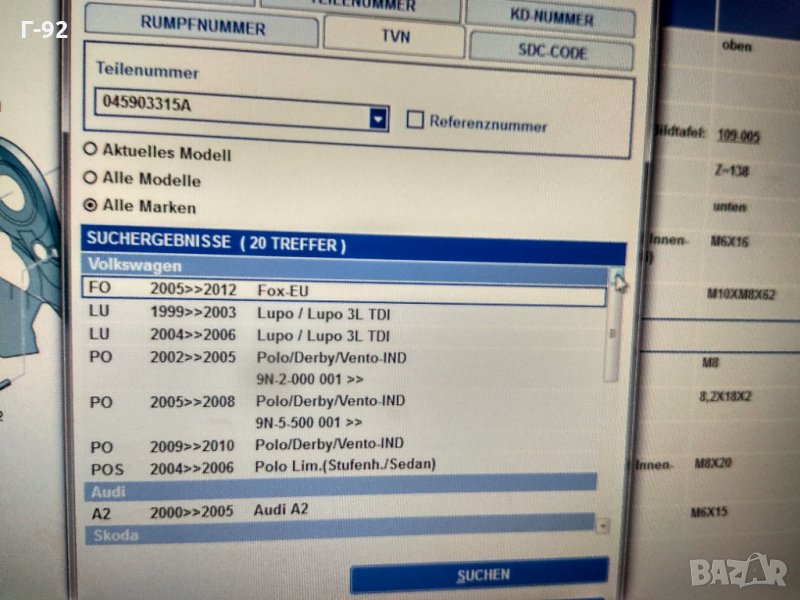Collapse the Audi results group header
This screenshot has width=800, height=600.
click(x=340, y=489)
